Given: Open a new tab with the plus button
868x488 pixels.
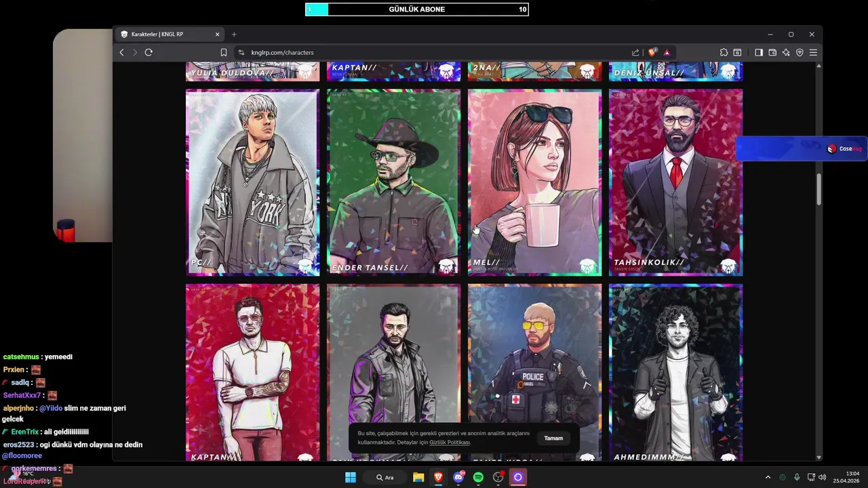Looking at the screenshot, I should [x=234, y=34].
